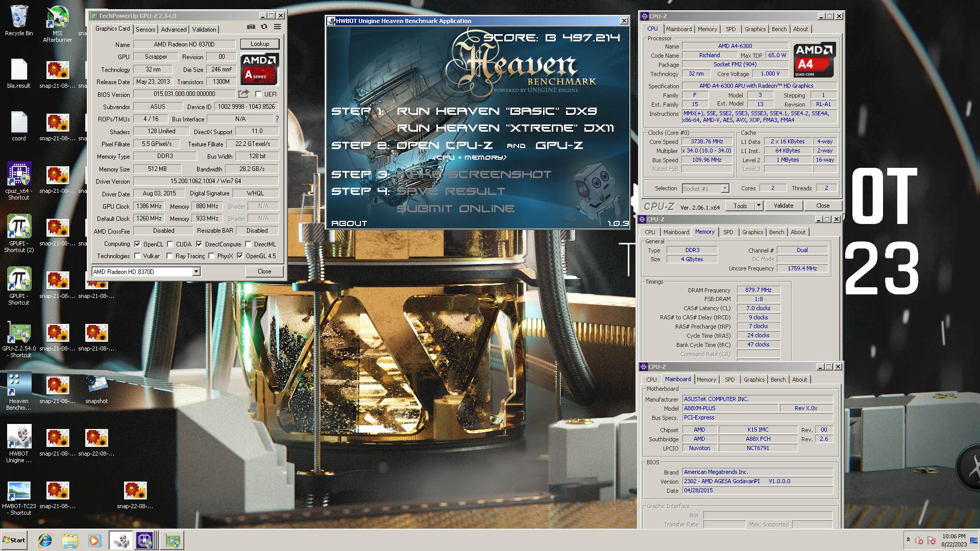Image resolution: width=980 pixels, height=551 pixels.
Task: Click the BIOS export share icon in GPU-Z
Action: [243, 94]
